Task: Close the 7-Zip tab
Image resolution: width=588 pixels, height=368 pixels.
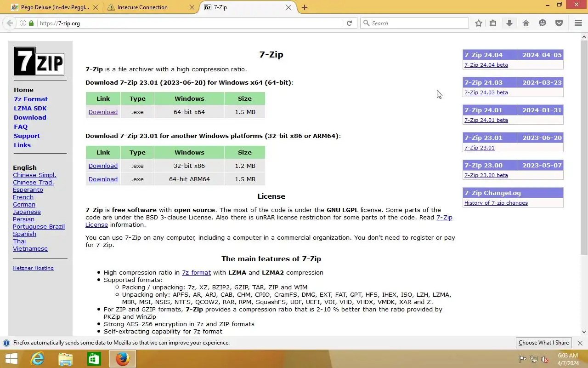Action: [288, 7]
